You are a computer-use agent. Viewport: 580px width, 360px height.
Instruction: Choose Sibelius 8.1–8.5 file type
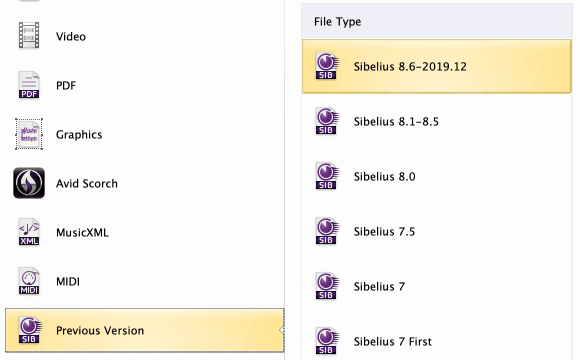click(x=436, y=121)
